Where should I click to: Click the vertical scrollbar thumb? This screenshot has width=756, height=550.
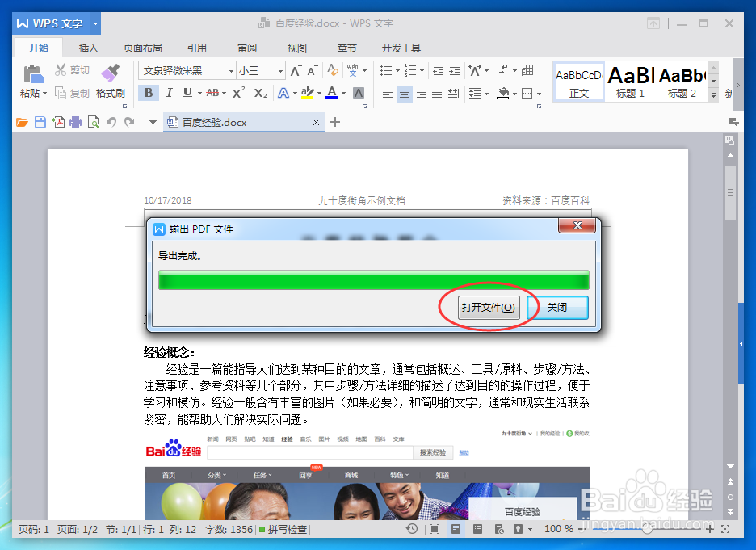730,193
